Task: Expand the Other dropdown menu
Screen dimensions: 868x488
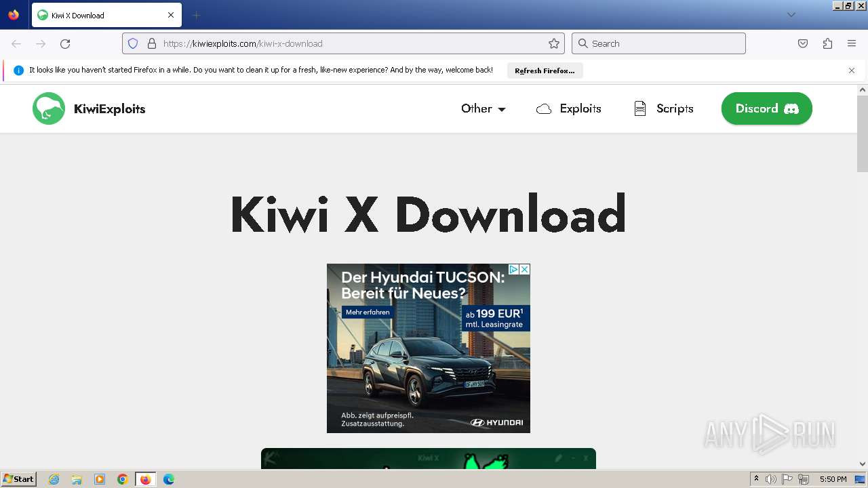Action: [484, 108]
